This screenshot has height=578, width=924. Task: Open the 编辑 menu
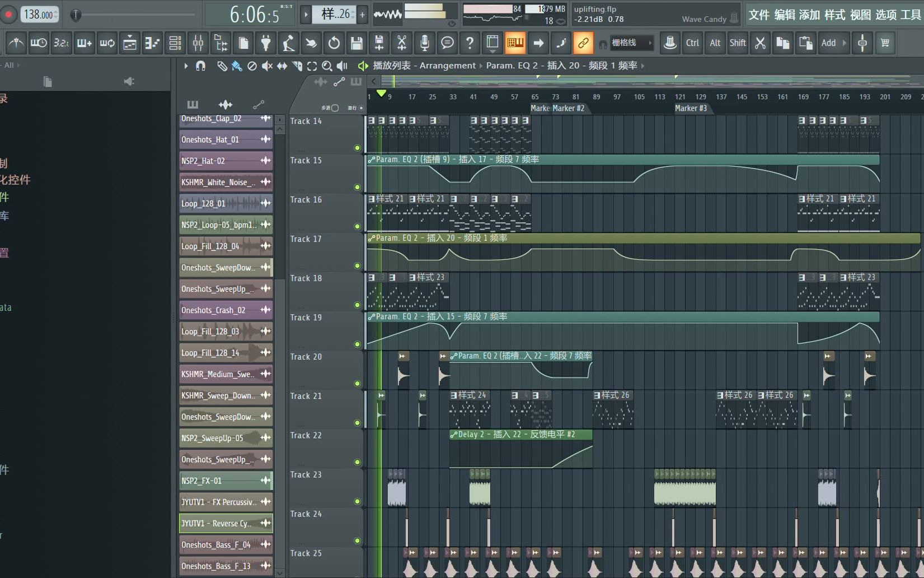point(785,15)
